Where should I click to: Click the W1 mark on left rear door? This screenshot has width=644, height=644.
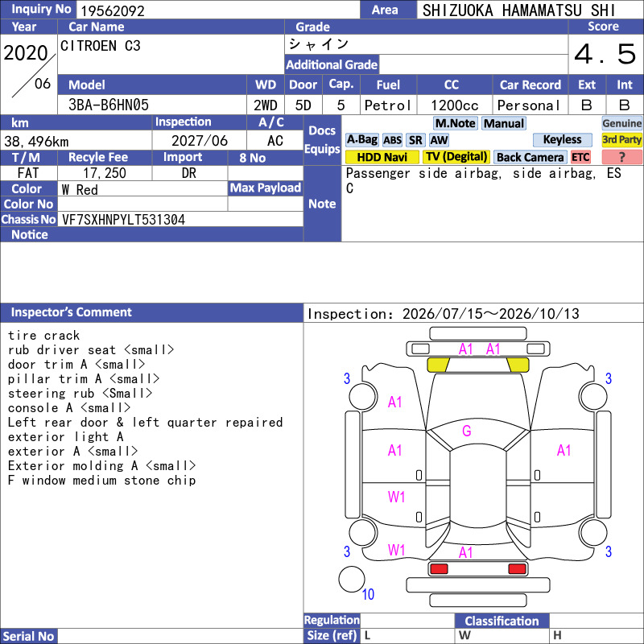(396, 497)
